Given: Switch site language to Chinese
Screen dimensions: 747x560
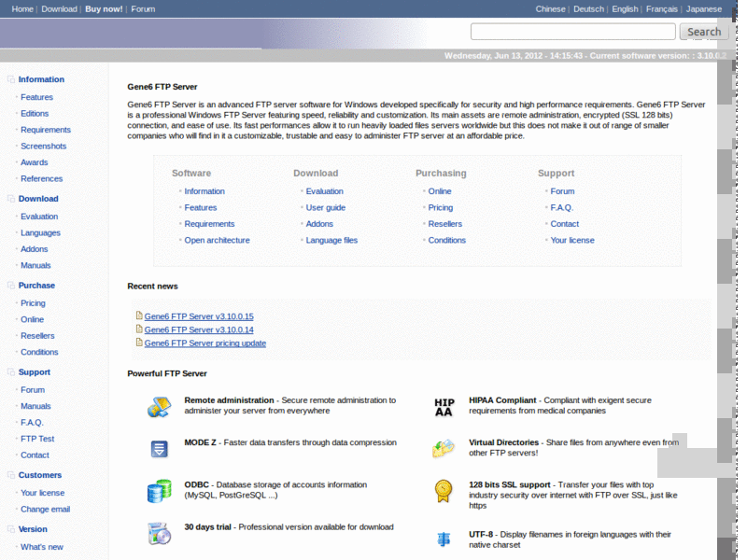Looking at the screenshot, I should 550,9.
